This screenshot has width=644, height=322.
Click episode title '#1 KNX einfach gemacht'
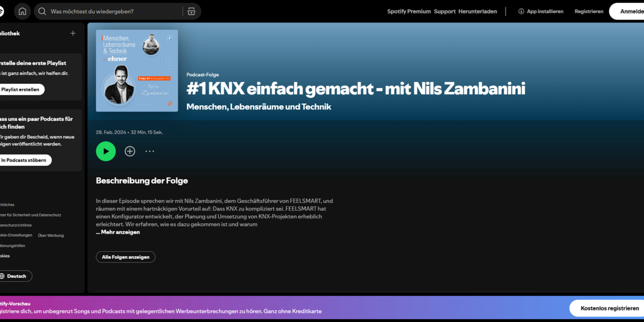[x=356, y=89]
